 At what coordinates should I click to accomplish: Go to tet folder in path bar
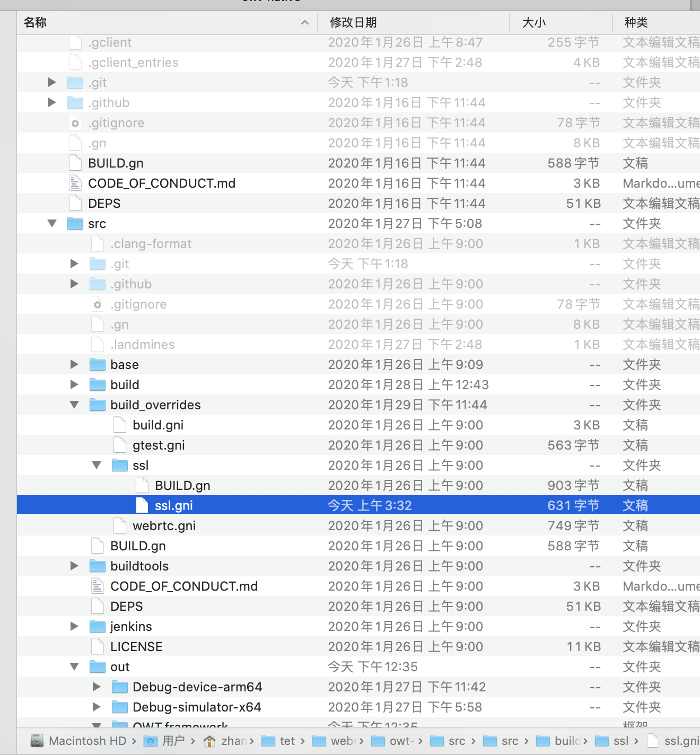click(287, 741)
